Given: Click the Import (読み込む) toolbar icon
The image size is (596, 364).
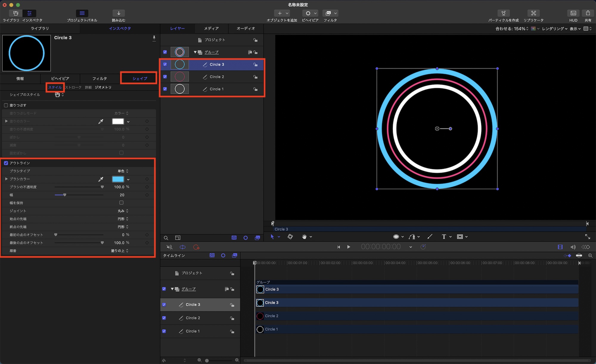Looking at the screenshot, I should [119, 13].
